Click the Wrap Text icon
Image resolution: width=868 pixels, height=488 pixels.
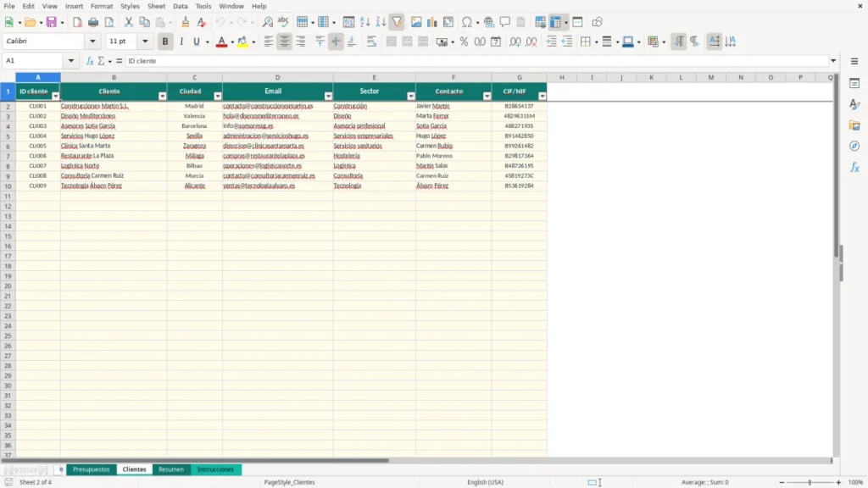(x=371, y=42)
